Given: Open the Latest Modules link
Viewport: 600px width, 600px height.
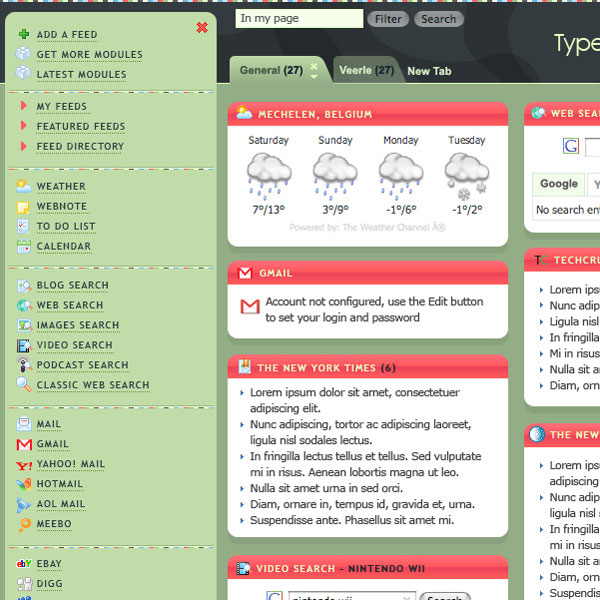Looking at the screenshot, I should point(82,74).
